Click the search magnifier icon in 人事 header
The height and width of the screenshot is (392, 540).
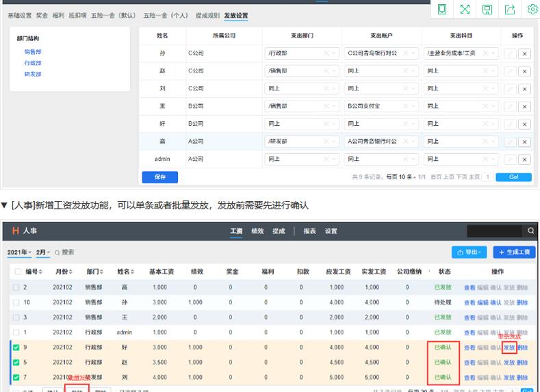[530, 231]
